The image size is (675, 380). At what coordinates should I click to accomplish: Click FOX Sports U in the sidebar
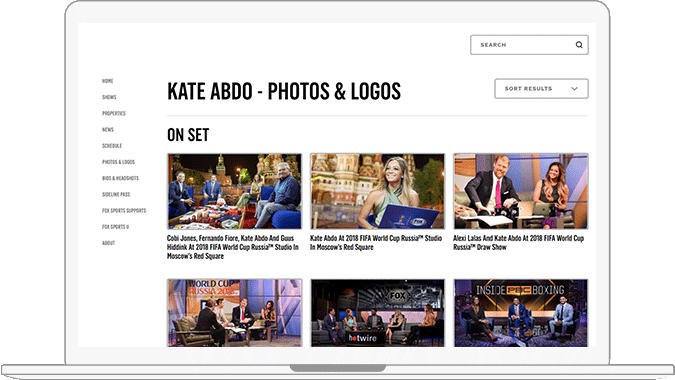tap(115, 227)
